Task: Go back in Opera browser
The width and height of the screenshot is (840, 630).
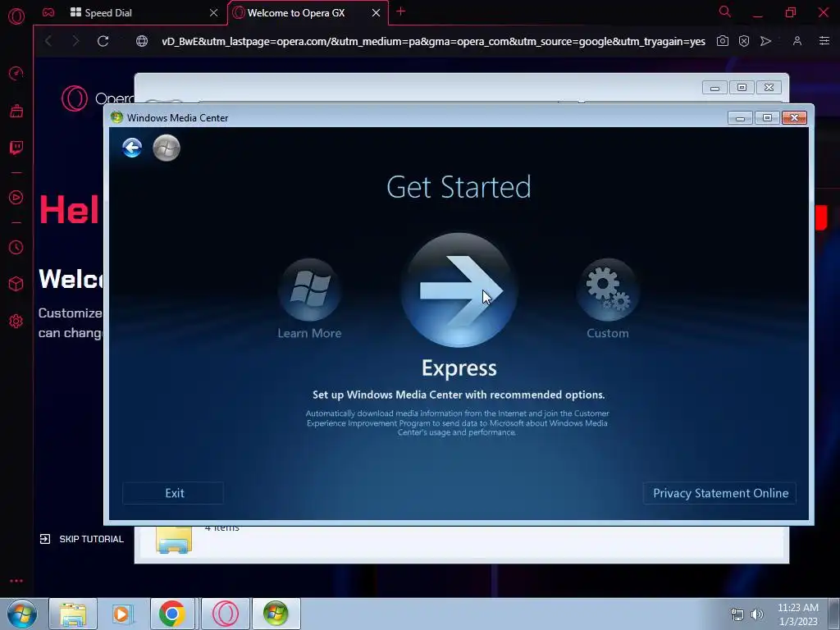Action: tap(48, 41)
